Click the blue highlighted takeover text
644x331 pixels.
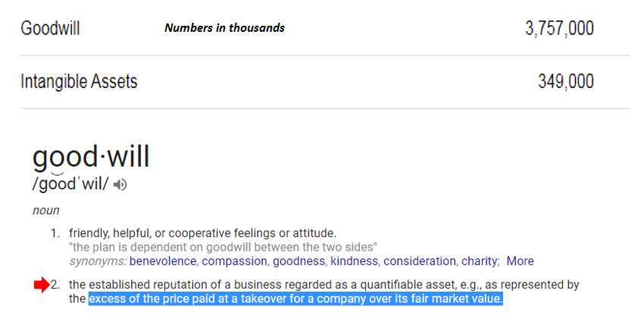coord(295,299)
